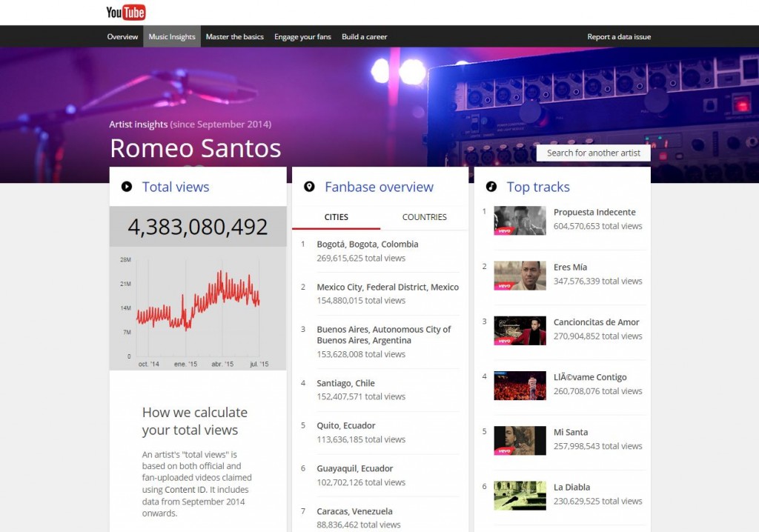759x532 pixels.
Task: Click Santiago, Chile city row
Action: (379, 390)
